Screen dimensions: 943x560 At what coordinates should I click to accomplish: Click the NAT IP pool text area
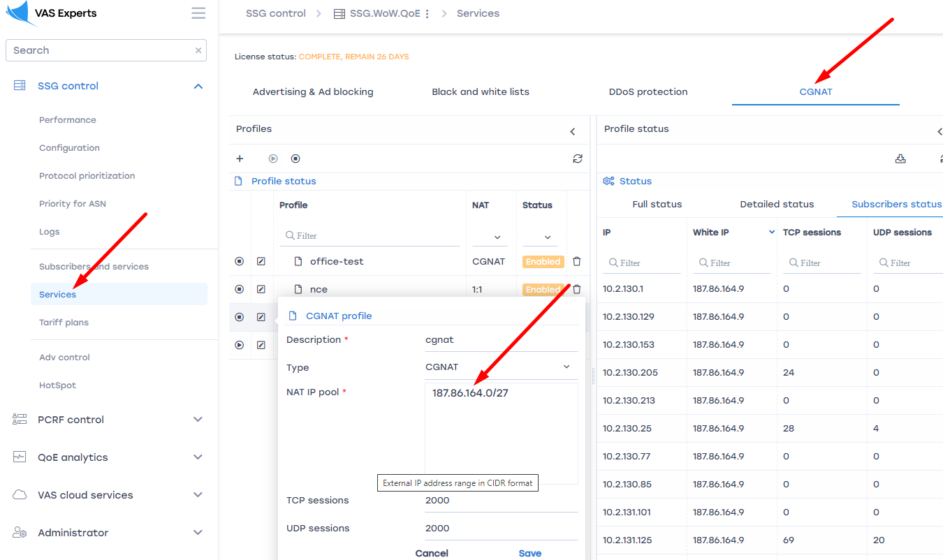pyautogui.click(x=501, y=433)
